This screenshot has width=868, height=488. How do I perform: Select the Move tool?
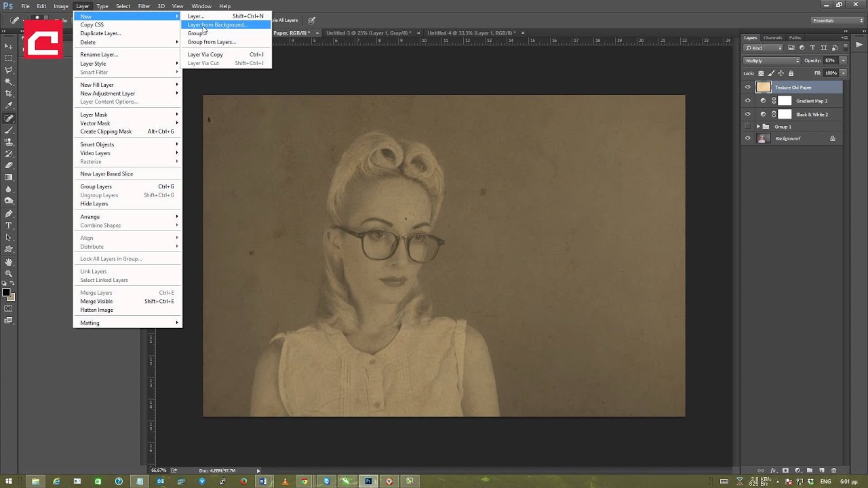click(9, 45)
